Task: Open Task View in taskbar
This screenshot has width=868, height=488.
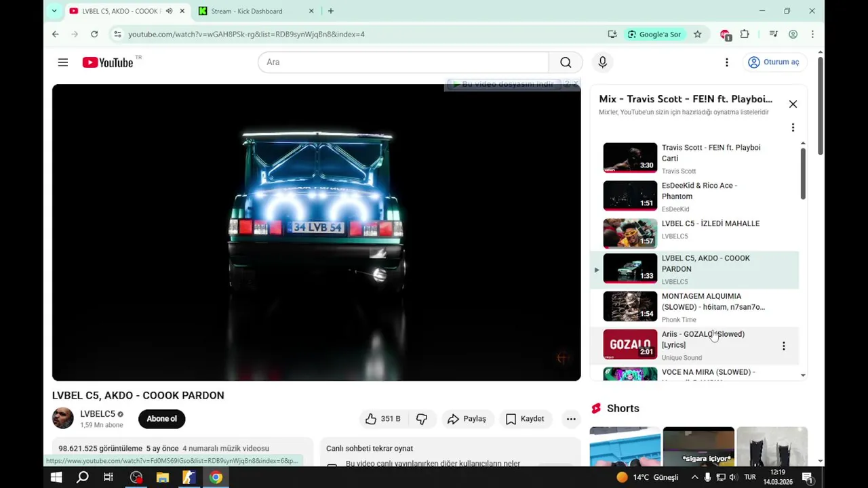Action: pos(108,477)
